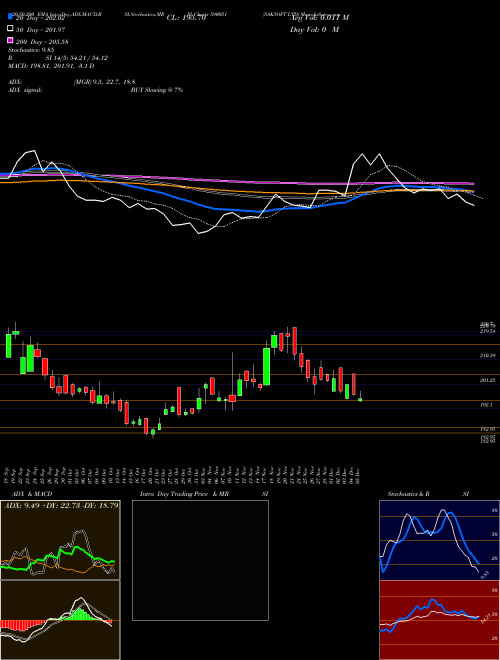This screenshot has width=500, height=660.
Task: Click the first green candlestick at chart start
Action: (x=8, y=346)
